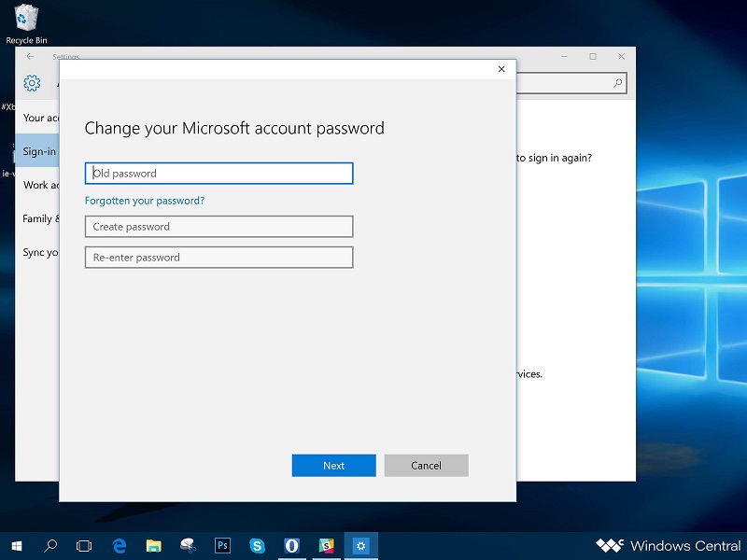Maximize the Settings window
The height and width of the screenshot is (560, 747).
click(x=593, y=57)
